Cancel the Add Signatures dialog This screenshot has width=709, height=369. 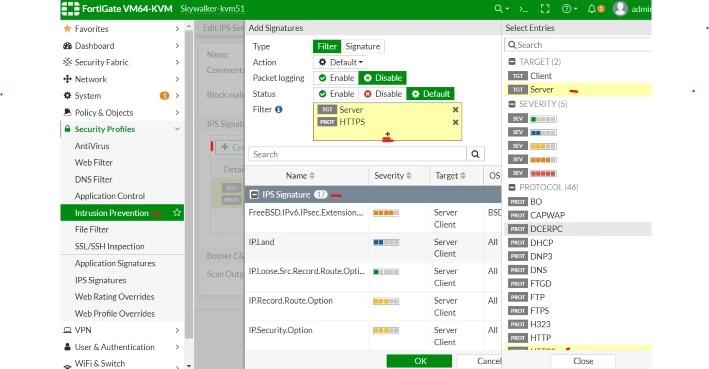[479, 361]
